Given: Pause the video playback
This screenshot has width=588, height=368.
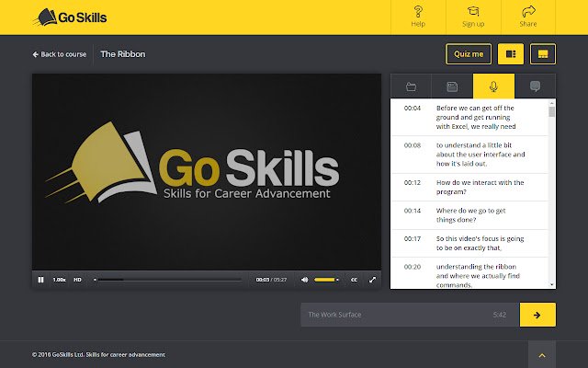Looking at the screenshot, I should (40, 280).
